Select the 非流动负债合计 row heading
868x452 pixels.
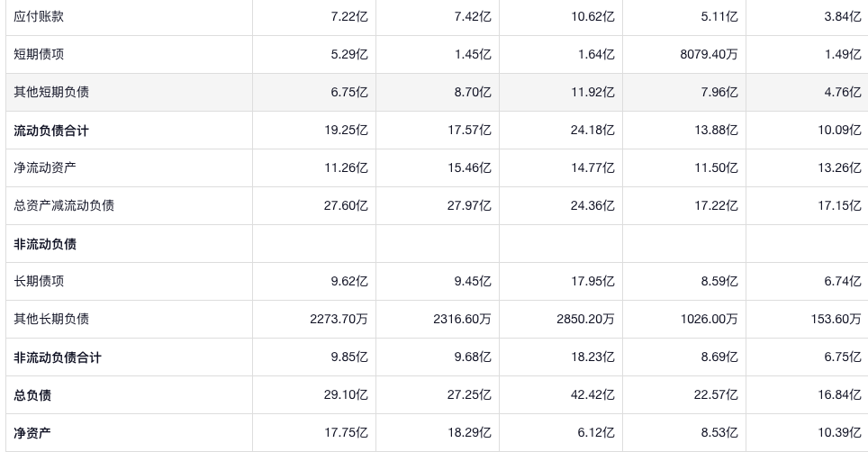pyautogui.click(x=58, y=357)
